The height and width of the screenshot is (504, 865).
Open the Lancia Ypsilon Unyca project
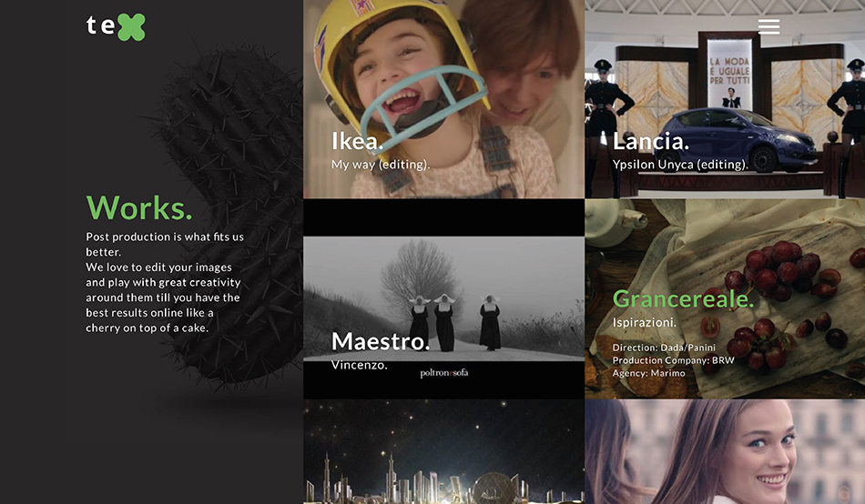point(725,99)
